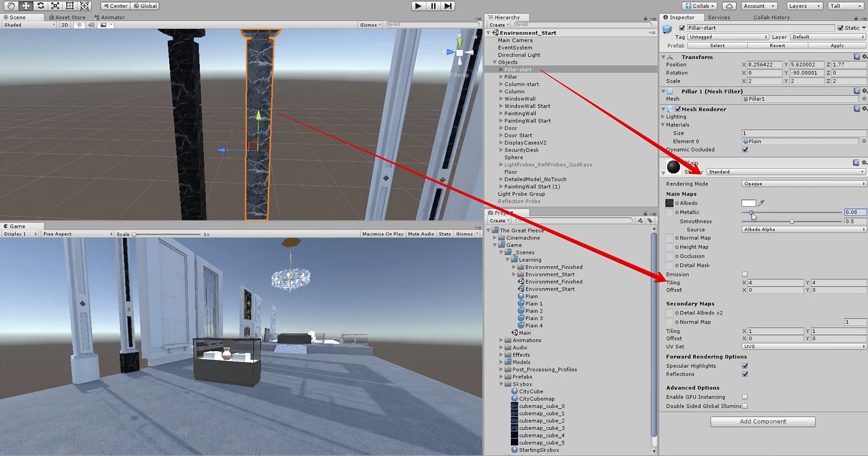Open Transform component gear settings
Screen dimensions: 868x456
864,56
